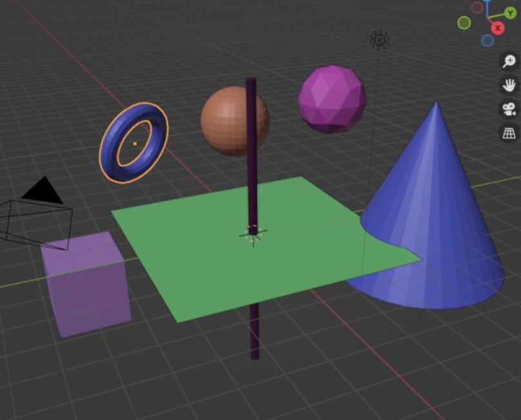Select the translucent purple cube
This screenshot has height=420, width=521.
pos(87,287)
